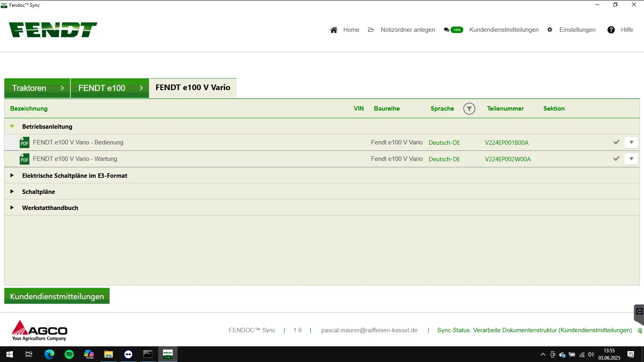
Task: Click part number V224EP002W00A
Action: pos(508,159)
